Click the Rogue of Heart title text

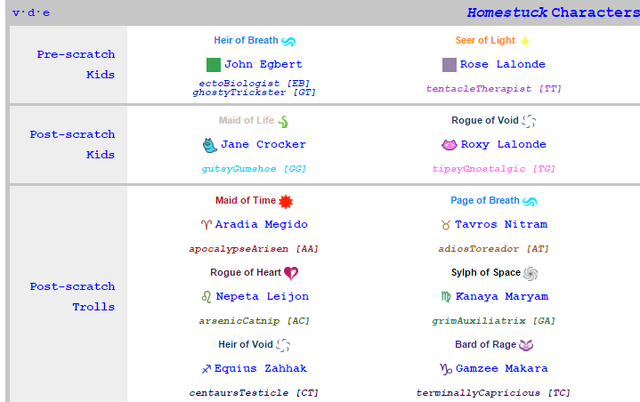point(245,273)
